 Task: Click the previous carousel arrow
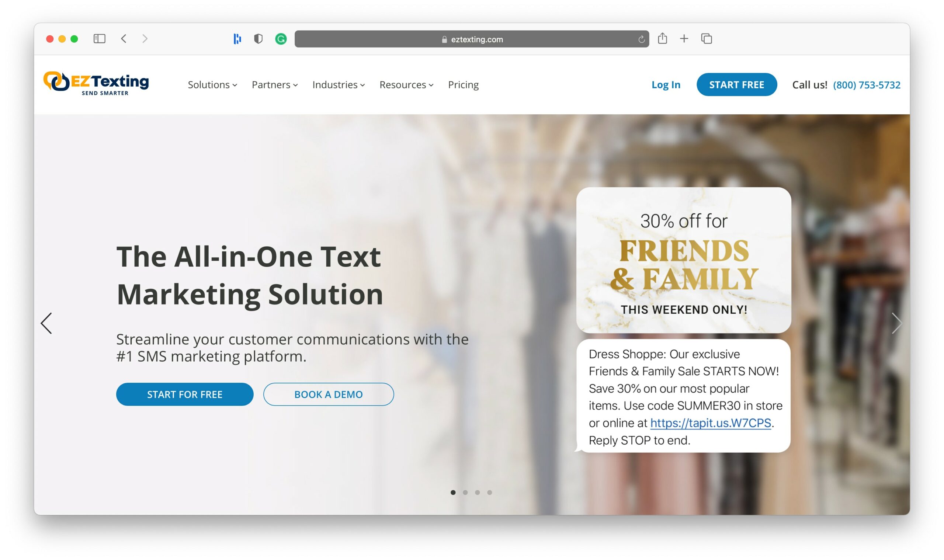point(47,323)
